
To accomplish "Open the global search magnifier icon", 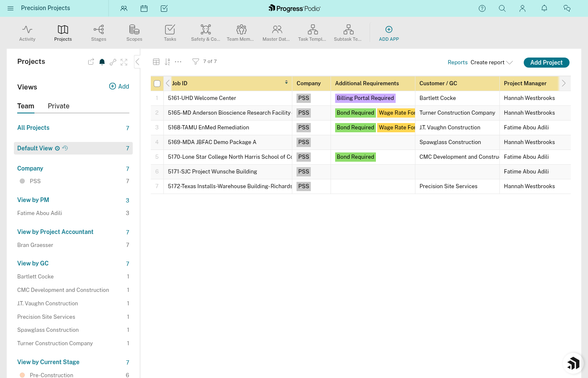I will tap(502, 8).
